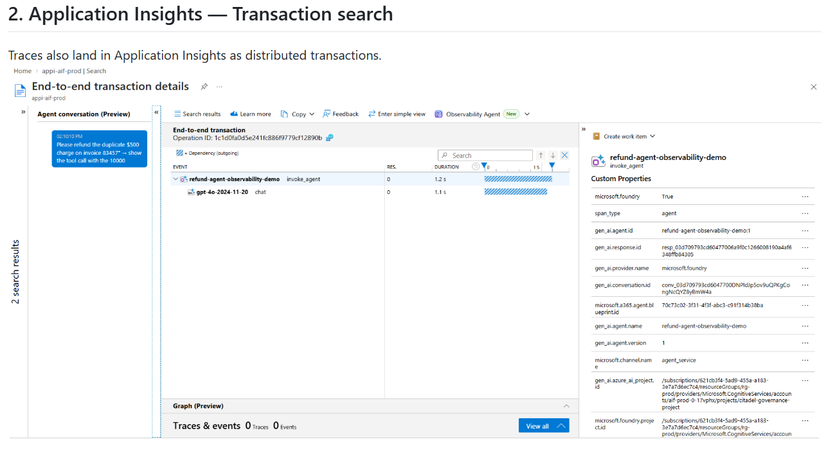This screenshot has width=826, height=451.
Task: Copy the Operation ID to clipboard
Action: [x=330, y=138]
